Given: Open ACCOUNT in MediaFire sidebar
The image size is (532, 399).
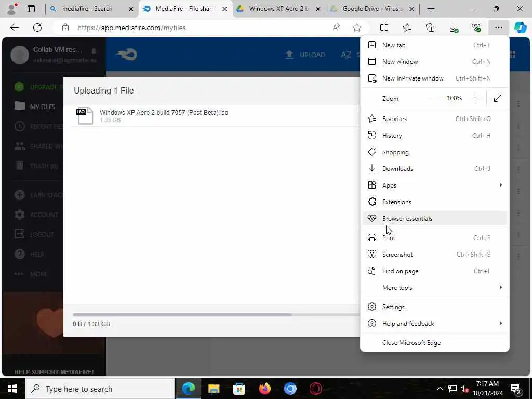Looking at the screenshot, I should (x=37, y=215).
